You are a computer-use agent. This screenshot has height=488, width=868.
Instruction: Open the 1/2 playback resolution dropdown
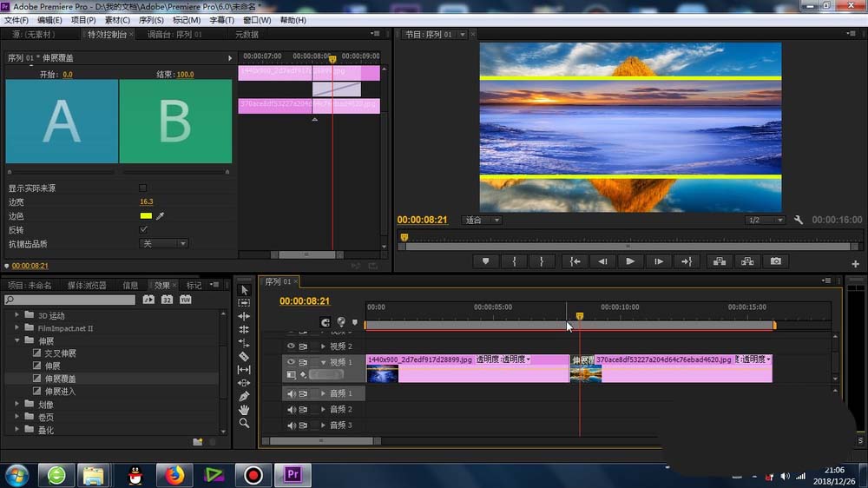(765, 220)
